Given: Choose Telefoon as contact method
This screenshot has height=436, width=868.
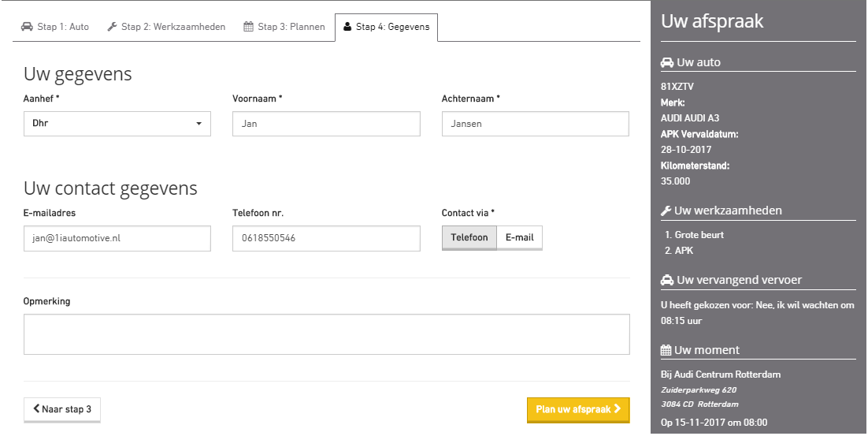Looking at the screenshot, I should 469,237.
